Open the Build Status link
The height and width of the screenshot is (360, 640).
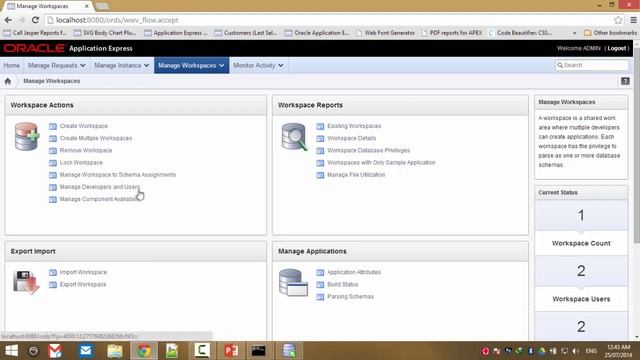click(342, 284)
